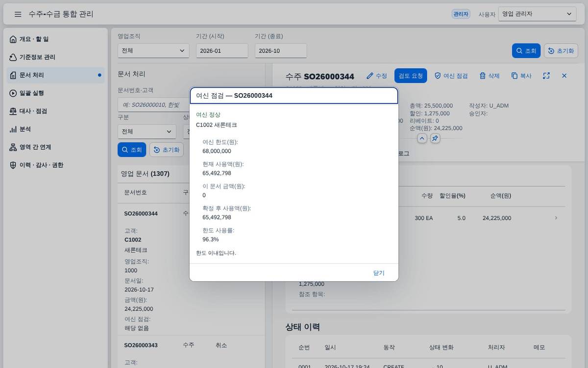Click the 처리자 column header in 상태 이력
Image resolution: width=588 pixels, height=368 pixels.
(x=497, y=347)
